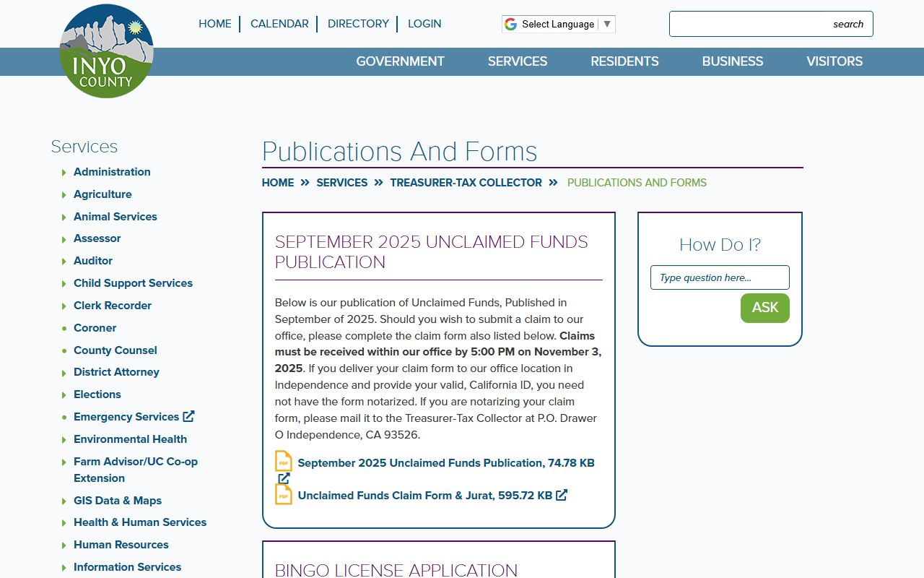Open the Human Resources link

point(121,545)
